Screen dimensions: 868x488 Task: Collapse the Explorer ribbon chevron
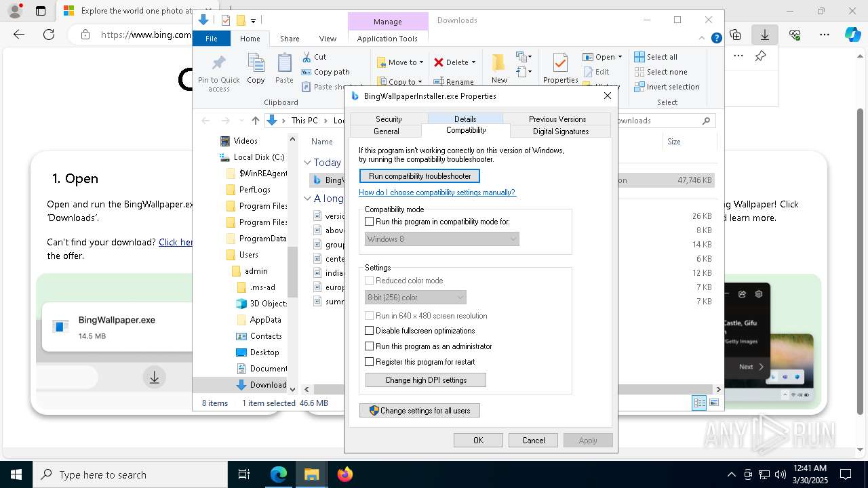pyautogui.click(x=702, y=39)
